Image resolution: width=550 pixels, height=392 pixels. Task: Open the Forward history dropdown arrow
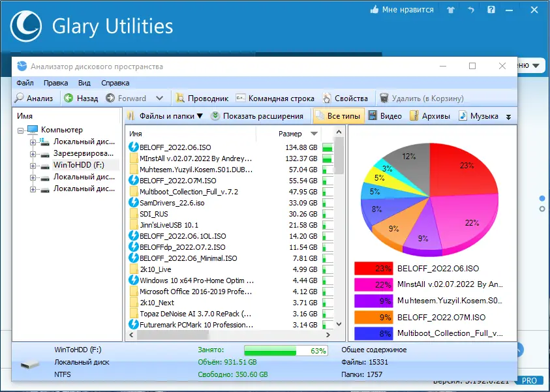159,98
